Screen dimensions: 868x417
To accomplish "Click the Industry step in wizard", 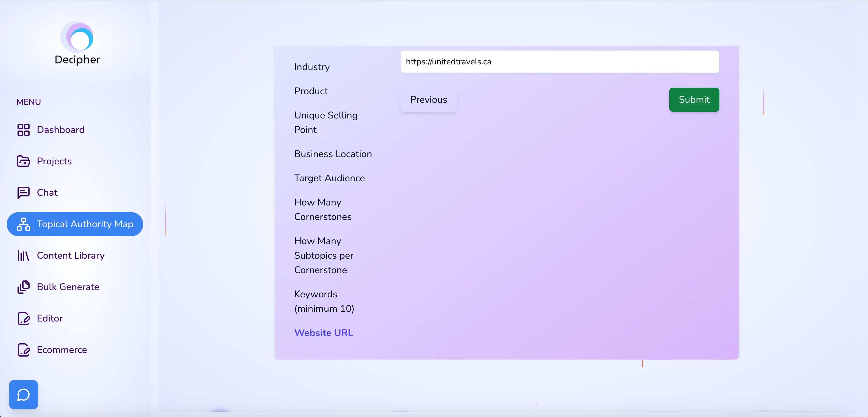I will [x=312, y=67].
